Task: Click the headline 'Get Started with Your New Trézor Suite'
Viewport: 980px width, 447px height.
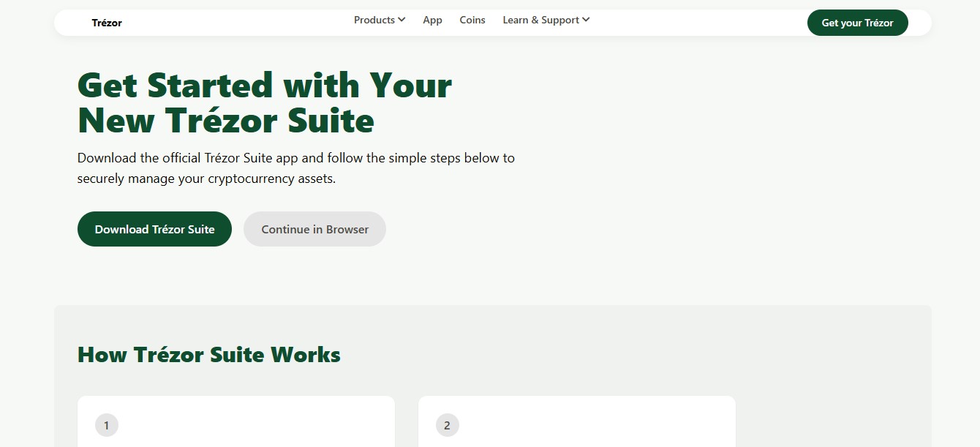Action: 265,103
